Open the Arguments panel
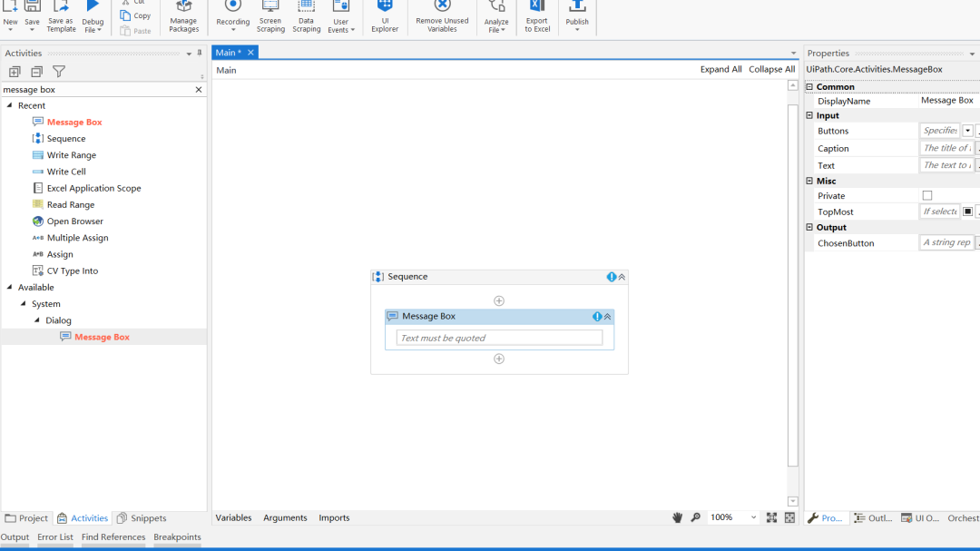The height and width of the screenshot is (551, 980). pos(285,517)
